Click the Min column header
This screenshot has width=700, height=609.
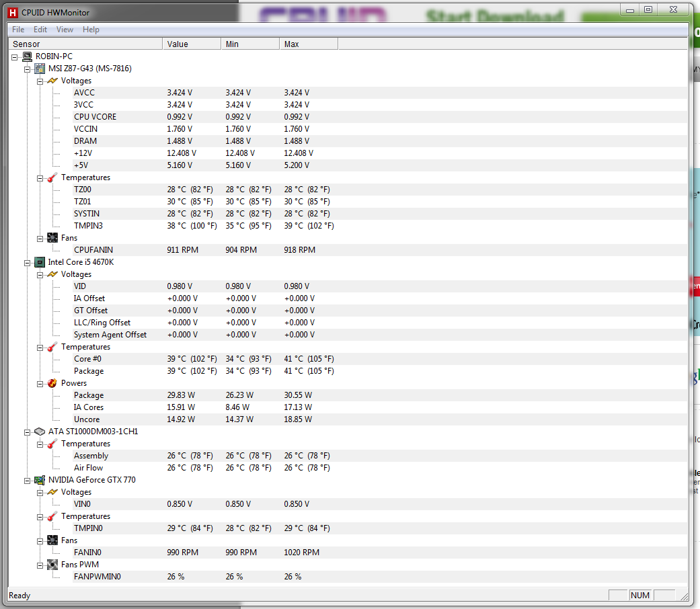[250, 44]
